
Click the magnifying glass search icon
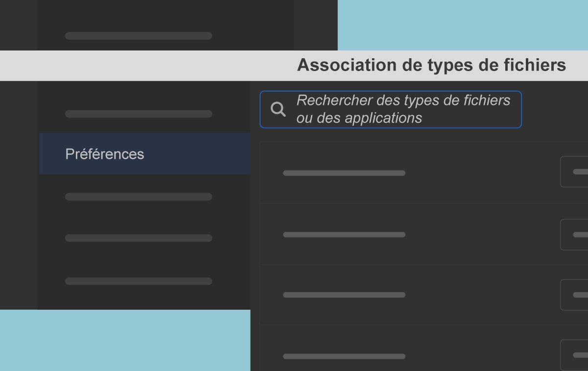point(278,109)
